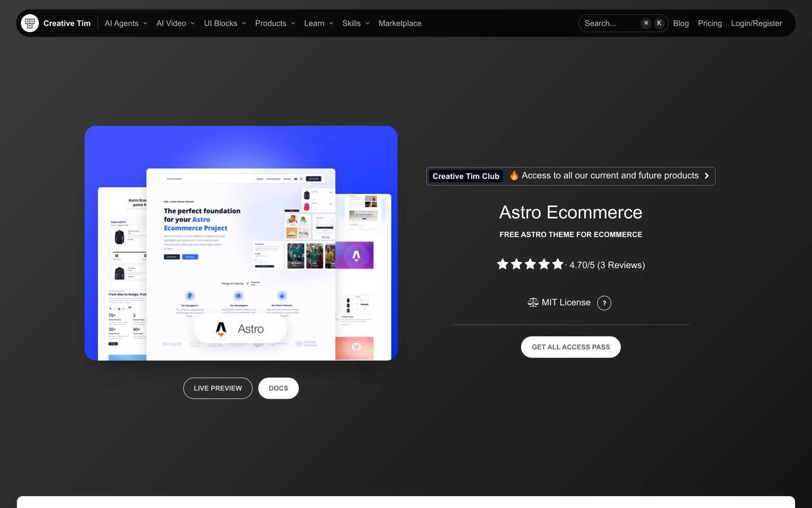
Task: Click the command key shortcut icon
Action: pos(646,23)
